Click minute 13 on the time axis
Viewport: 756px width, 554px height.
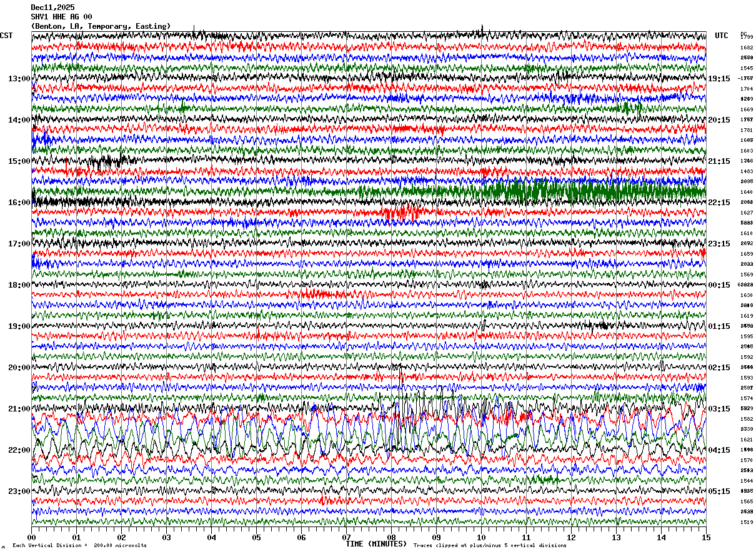pos(616,537)
